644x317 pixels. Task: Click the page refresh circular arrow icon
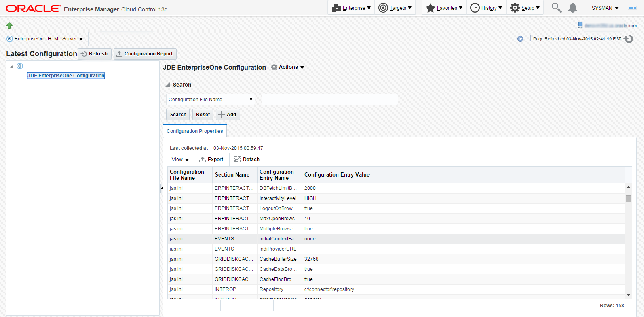tap(629, 39)
